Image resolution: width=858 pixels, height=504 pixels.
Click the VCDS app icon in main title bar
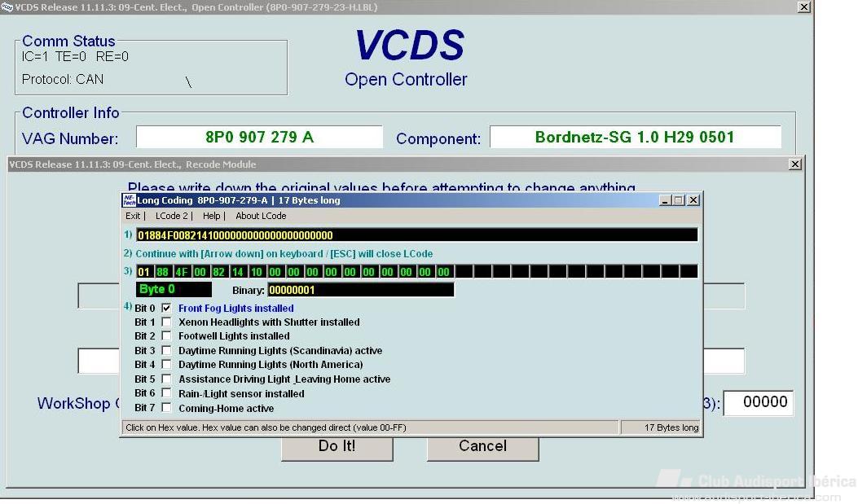(7, 7)
